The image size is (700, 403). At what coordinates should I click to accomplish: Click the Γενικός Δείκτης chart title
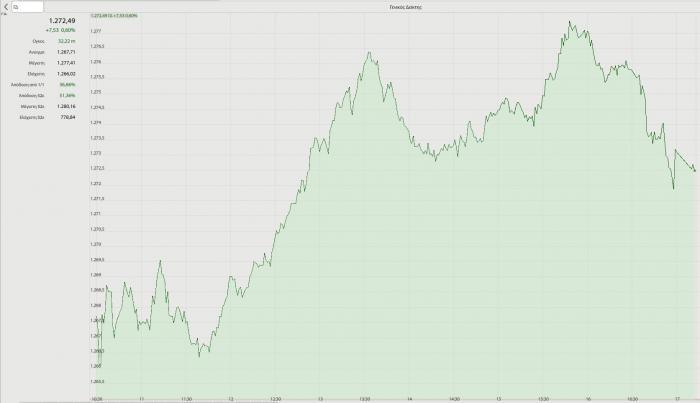[392, 6]
